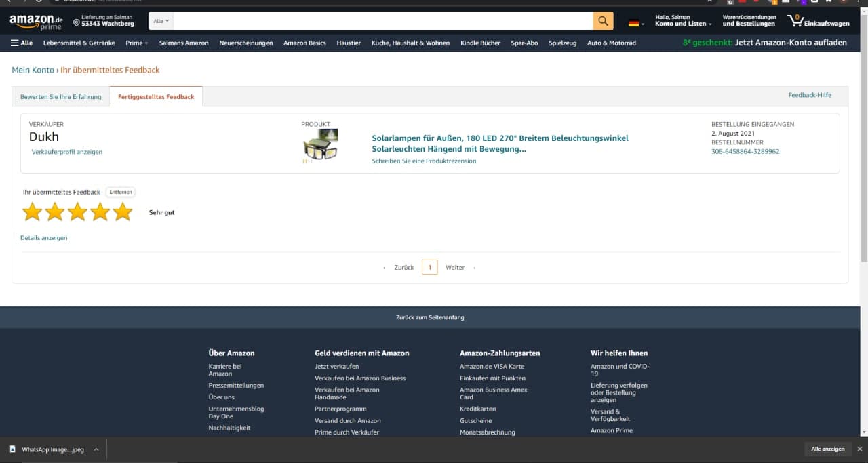Switch to Bewerten Sie Ihre Erfahrung tab

click(x=60, y=97)
